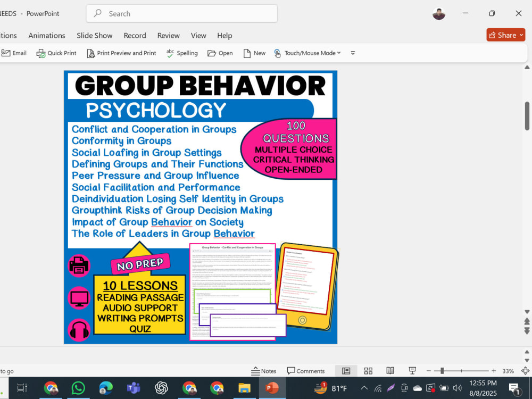
Task: Click the 33% zoom level
Action: coord(508,371)
